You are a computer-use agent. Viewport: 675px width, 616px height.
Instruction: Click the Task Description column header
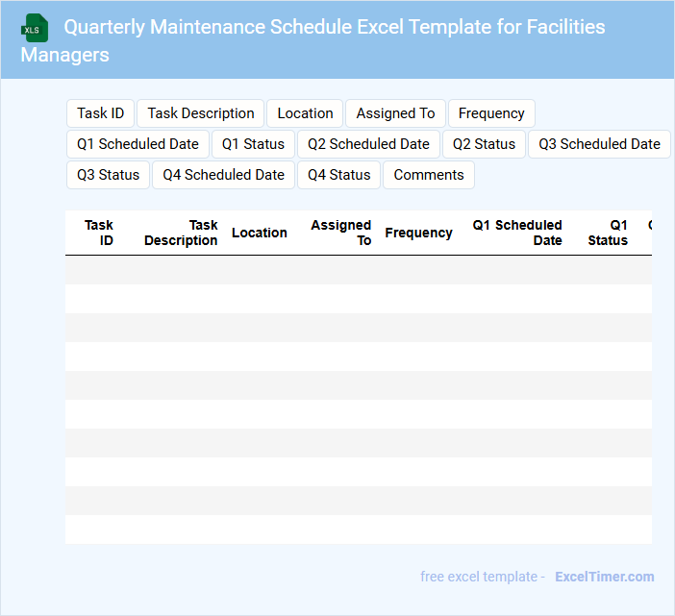point(181,233)
